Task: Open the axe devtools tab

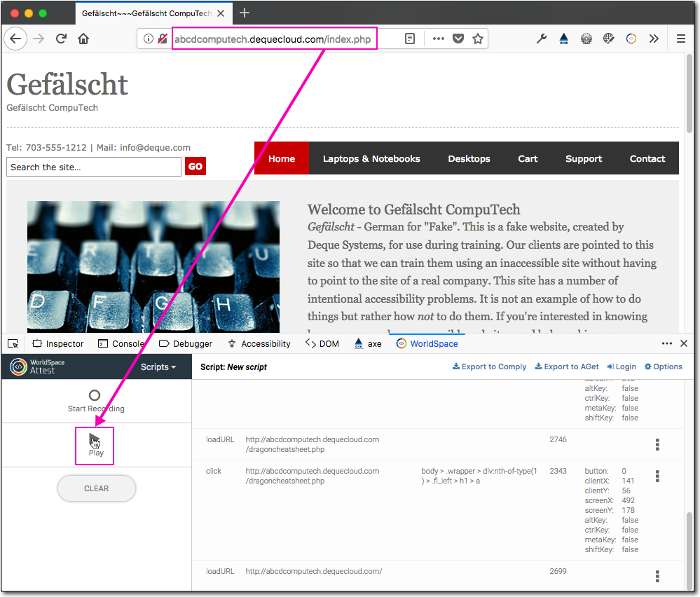Action: point(368,343)
